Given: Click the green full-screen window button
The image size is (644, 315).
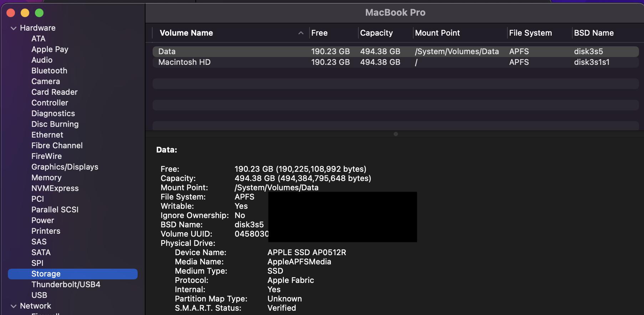Looking at the screenshot, I should pos(39,13).
